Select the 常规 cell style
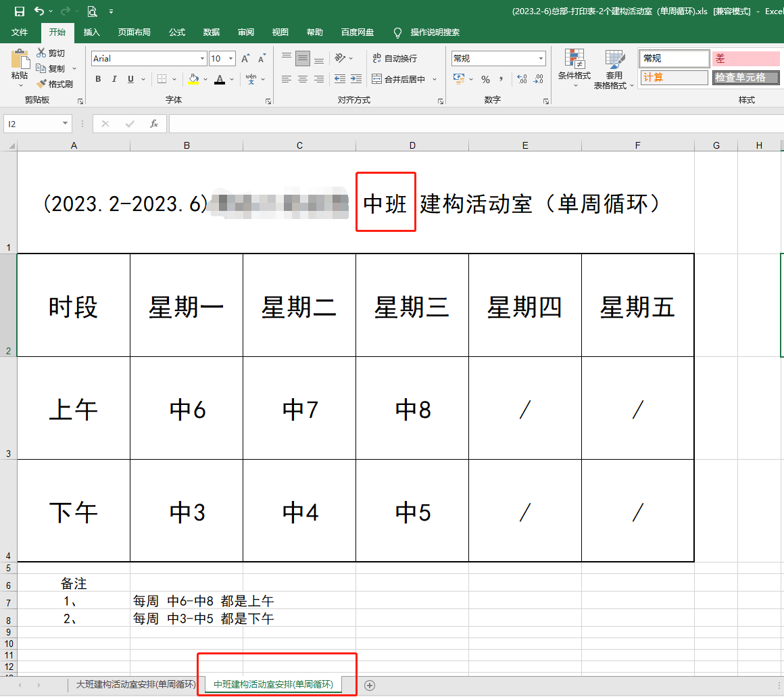Viewport: 784px width, 697px height. (674, 59)
